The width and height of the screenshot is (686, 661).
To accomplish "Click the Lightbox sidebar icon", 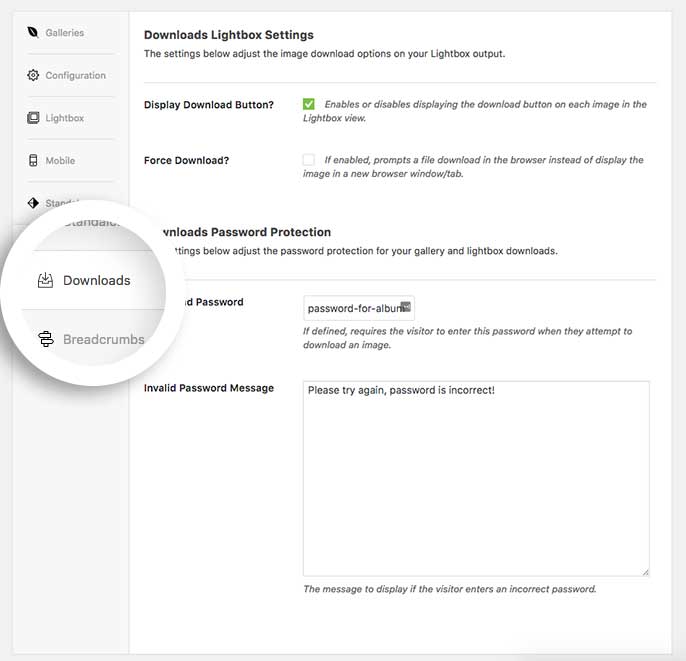I will pyautogui.click(x=33, y=118).
